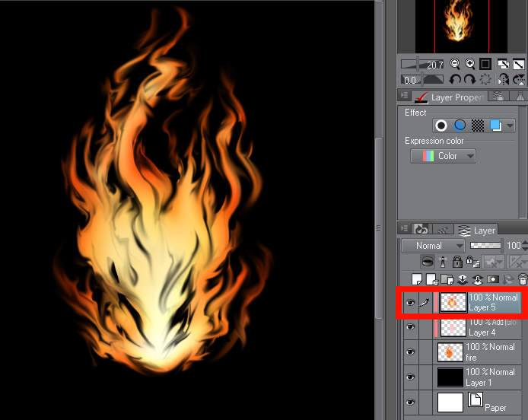Set canvas to 100% actual size
The height and width of the screenshot is (420, 528).
point(485,64)
